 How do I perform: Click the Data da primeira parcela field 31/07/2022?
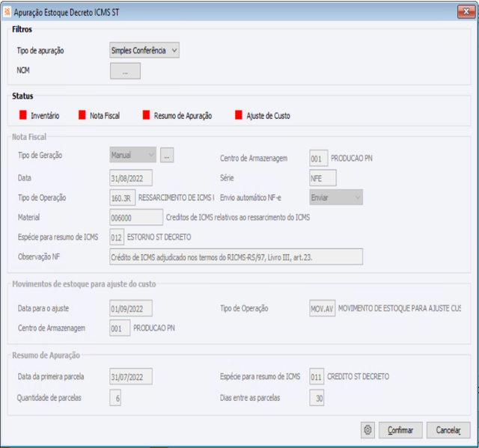[x=131, y=377]
